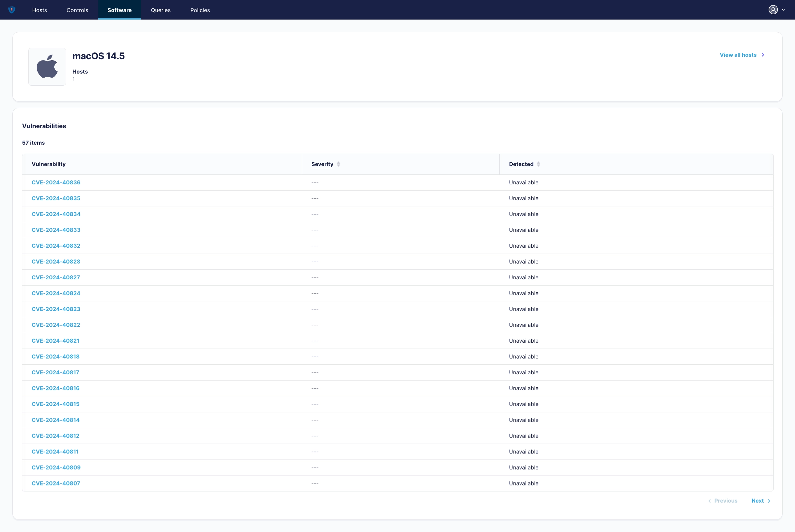Click the Software navigation tab icon

click(x=120, y=10)
